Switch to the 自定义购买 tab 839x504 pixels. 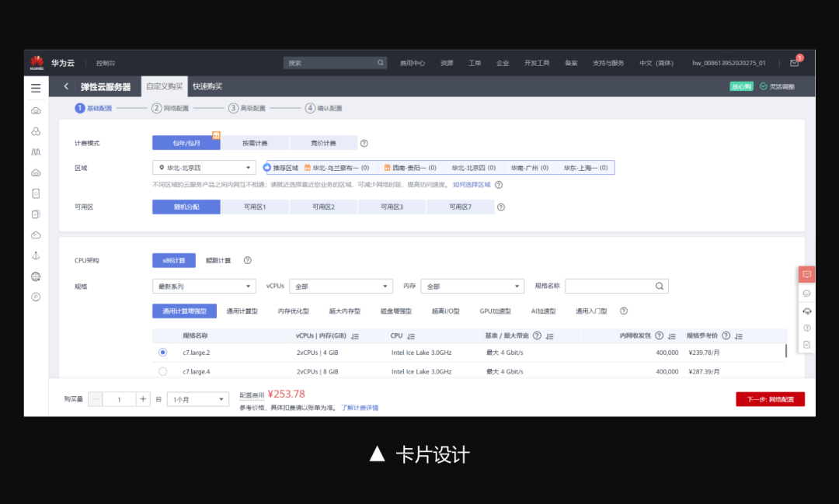tap(164, 86)
